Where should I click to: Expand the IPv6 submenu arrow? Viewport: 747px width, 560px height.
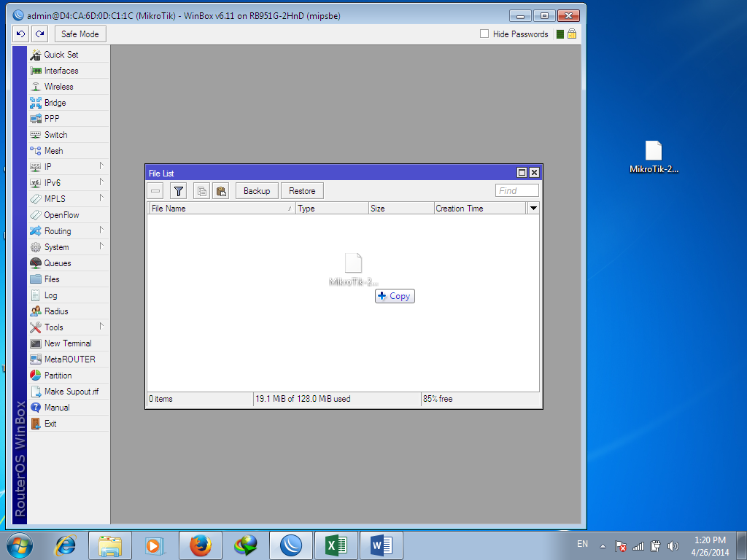point(101,182)
